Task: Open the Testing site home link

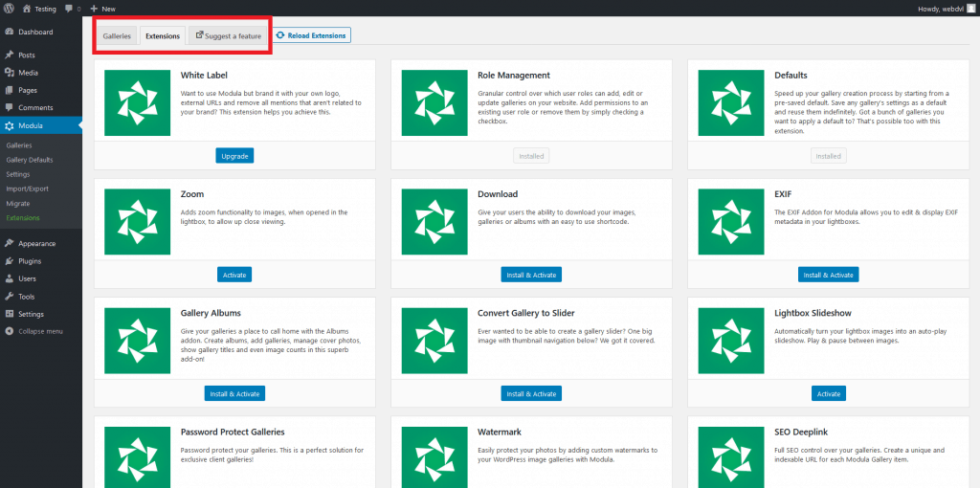Action: (39, 9)
